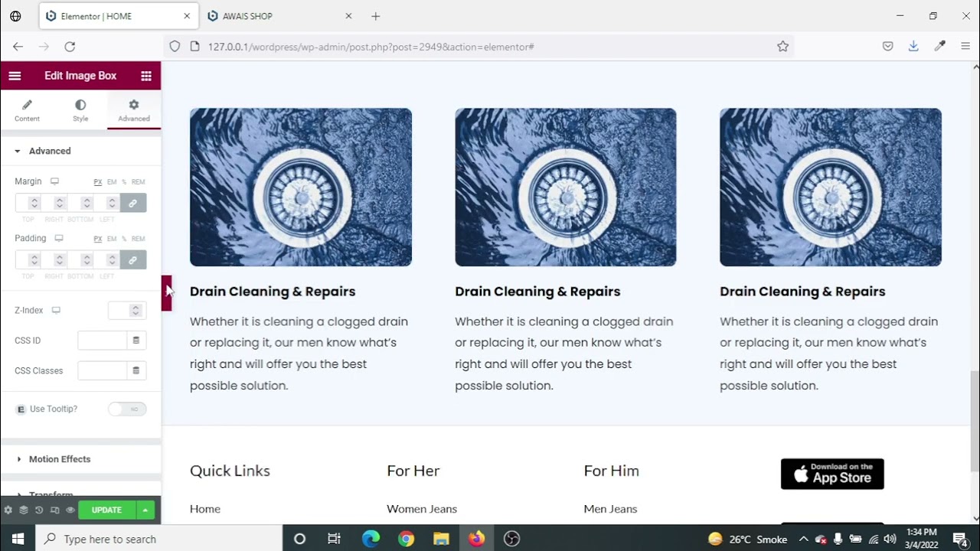Switch to the Content tab
The height and width of the screenshot is (551, 980).
pos(27,110)
